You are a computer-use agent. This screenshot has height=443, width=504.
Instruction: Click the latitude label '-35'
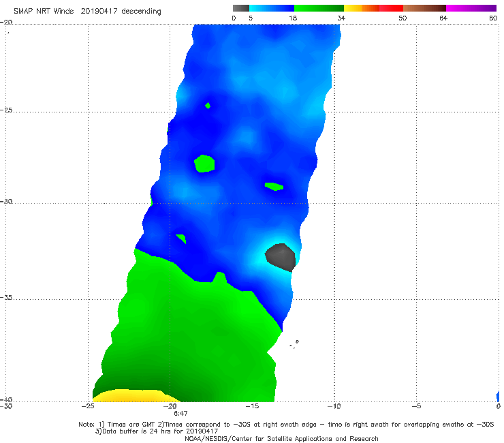point(6,297)
